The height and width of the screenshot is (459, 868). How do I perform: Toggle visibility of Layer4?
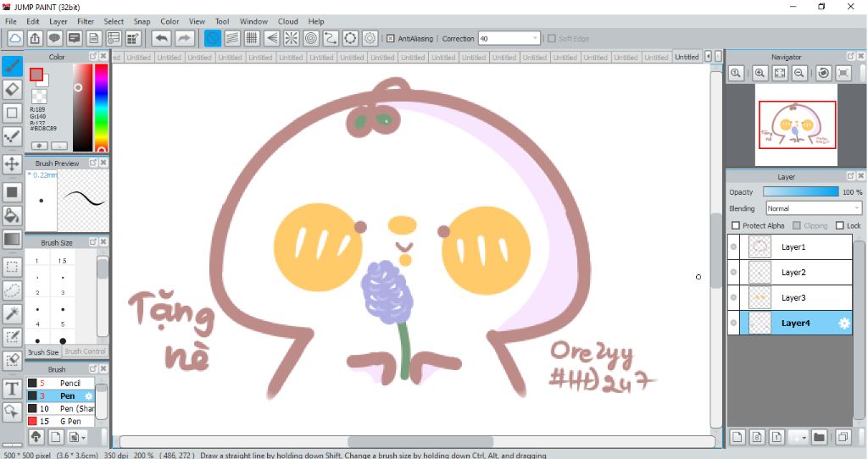(733, 323)
